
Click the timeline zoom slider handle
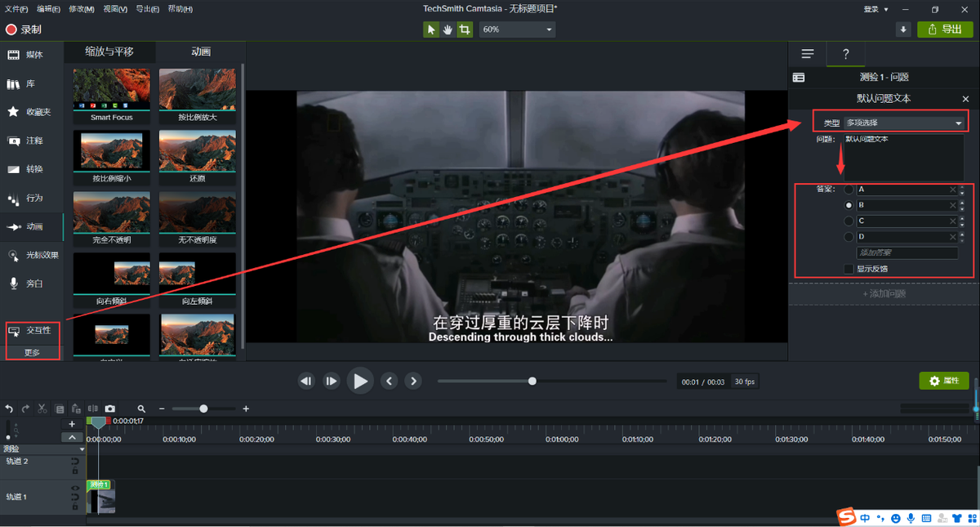point(203,409)
